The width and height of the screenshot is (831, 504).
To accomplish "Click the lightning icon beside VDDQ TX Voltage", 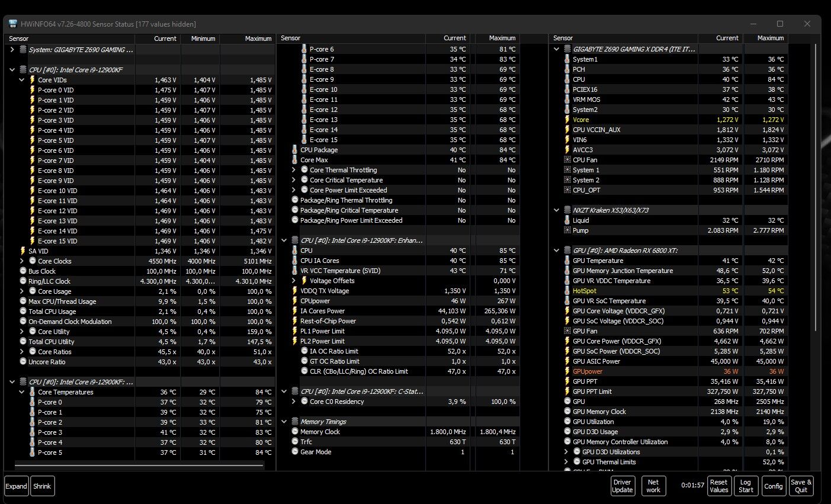I will [x=295, y=291].
